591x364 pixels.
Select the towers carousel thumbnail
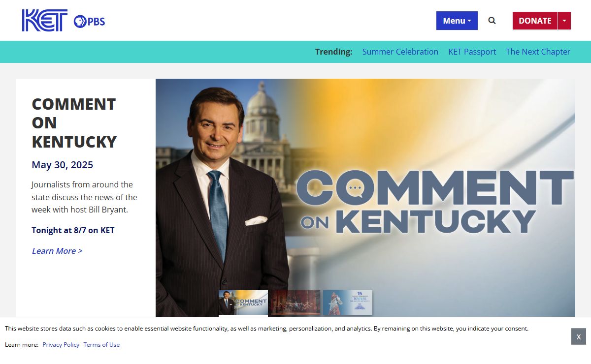pos(348,303)
